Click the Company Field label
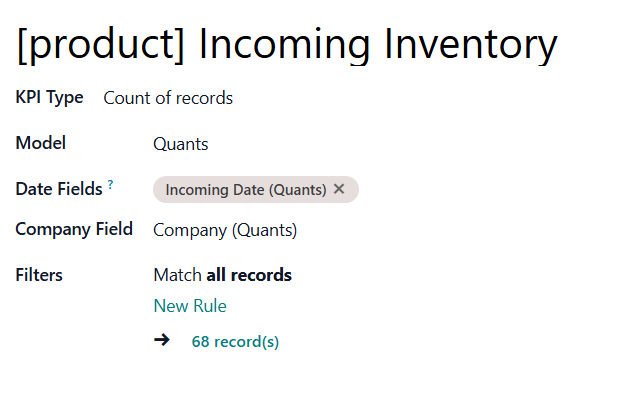Screen dimensions: 618x408 74,229
